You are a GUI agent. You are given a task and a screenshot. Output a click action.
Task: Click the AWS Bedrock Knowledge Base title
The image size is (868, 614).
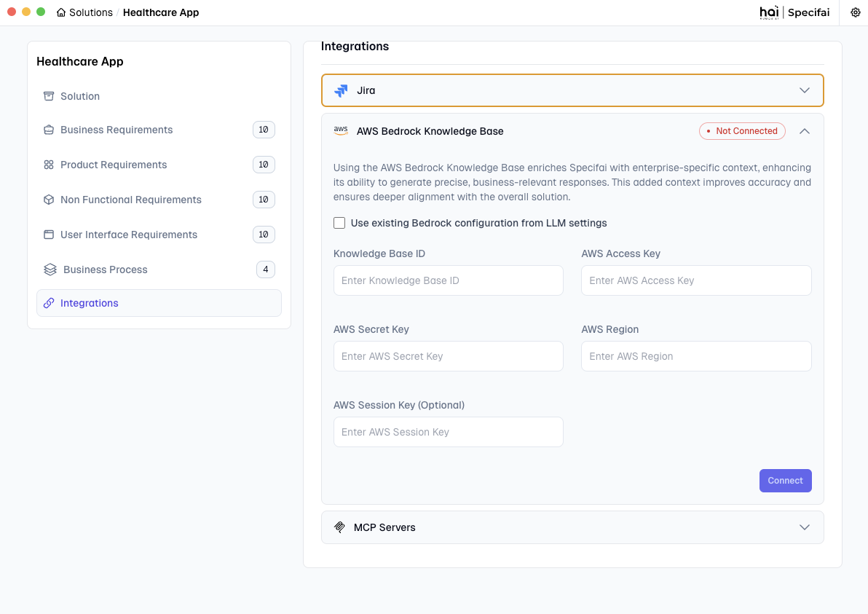(x=430, y=131)
